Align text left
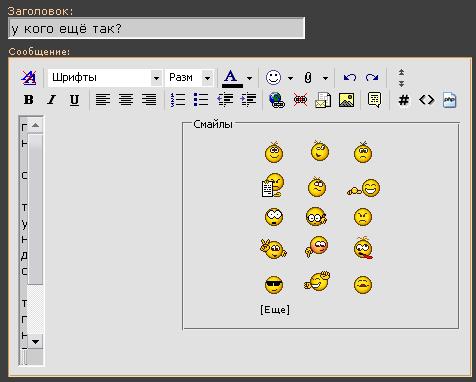Image resolution: width=476 pixels, height=382 pixels. [x=103, y=100]
